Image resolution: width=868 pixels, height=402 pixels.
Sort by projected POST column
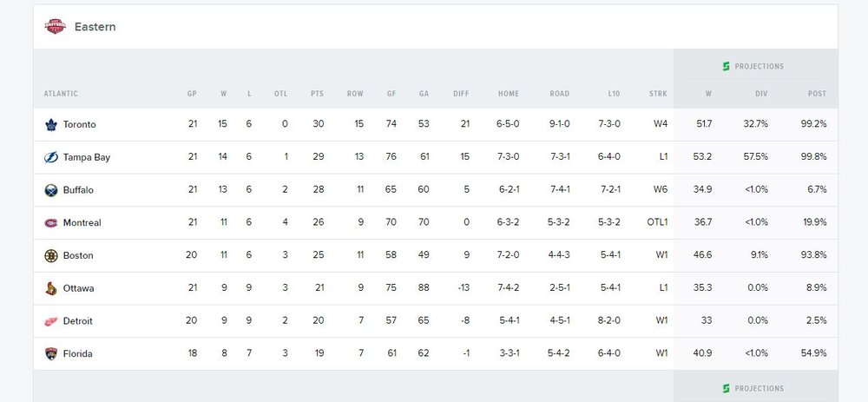(817, 94)
